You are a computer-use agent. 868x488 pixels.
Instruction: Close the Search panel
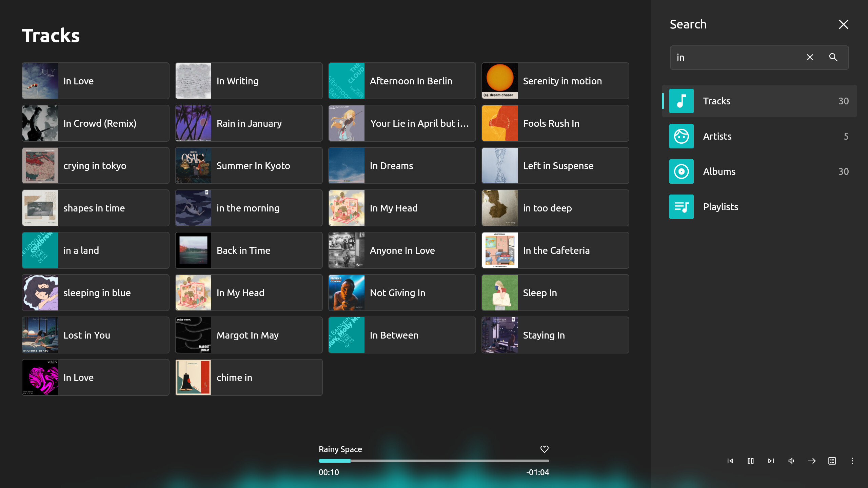[843, 24]
